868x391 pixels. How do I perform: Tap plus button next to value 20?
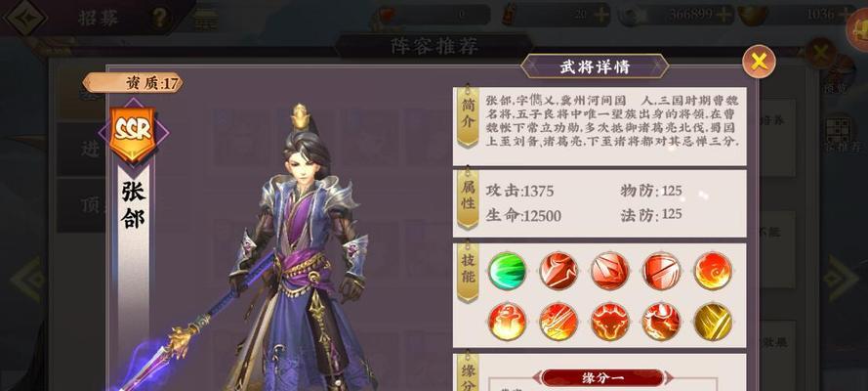(600, 15)
